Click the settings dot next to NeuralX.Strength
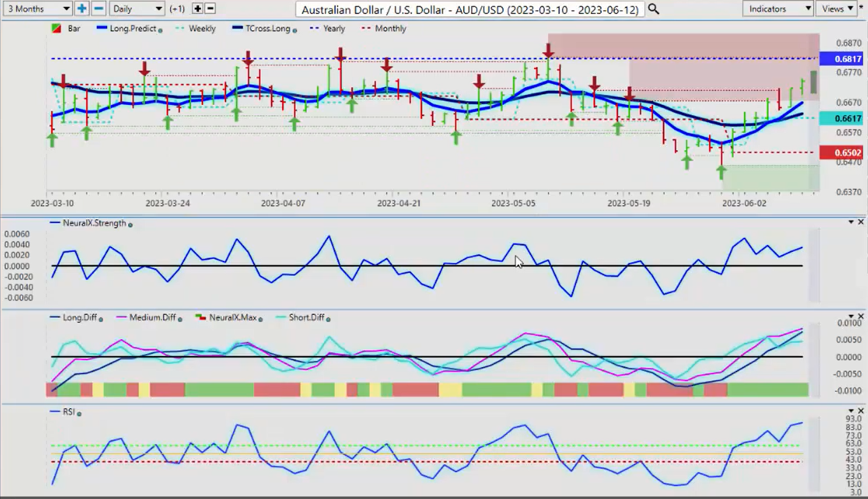 [x=130, y=224]
